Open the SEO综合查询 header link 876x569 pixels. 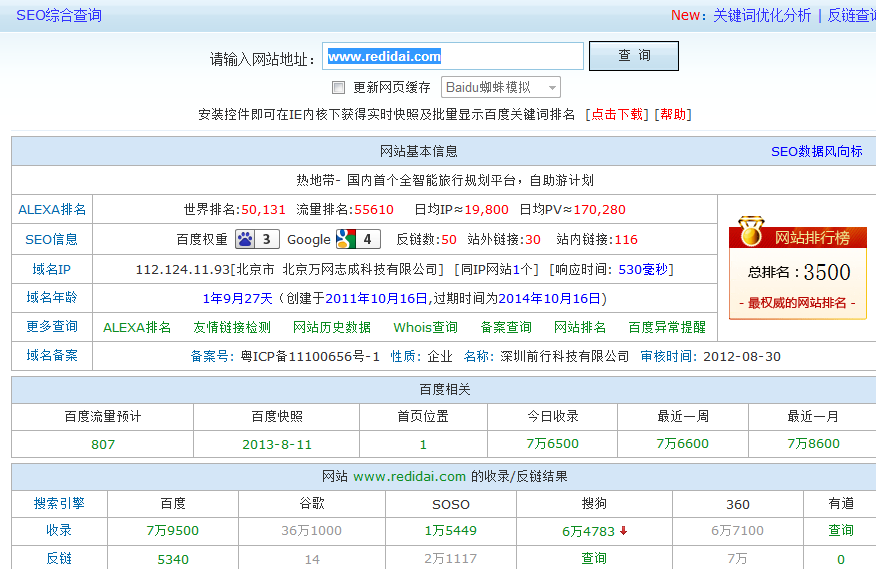(x=59, y=15)
